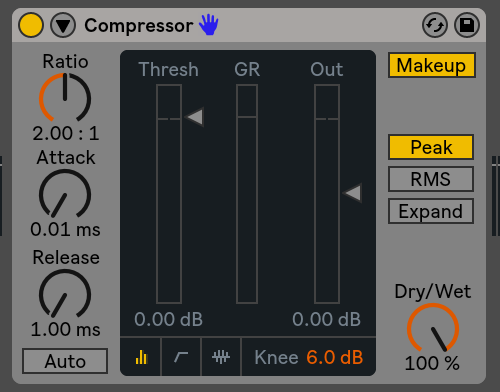Image resolution: width=500 pixels, height=392 pixels.
Task: Select the 100 % dry/wet value
Action: point(432,363)
